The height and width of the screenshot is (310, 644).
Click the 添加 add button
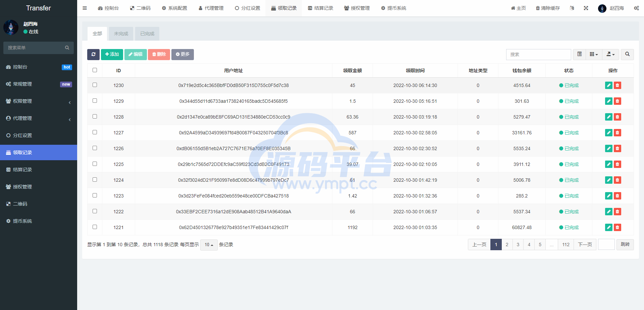point(112,54)
